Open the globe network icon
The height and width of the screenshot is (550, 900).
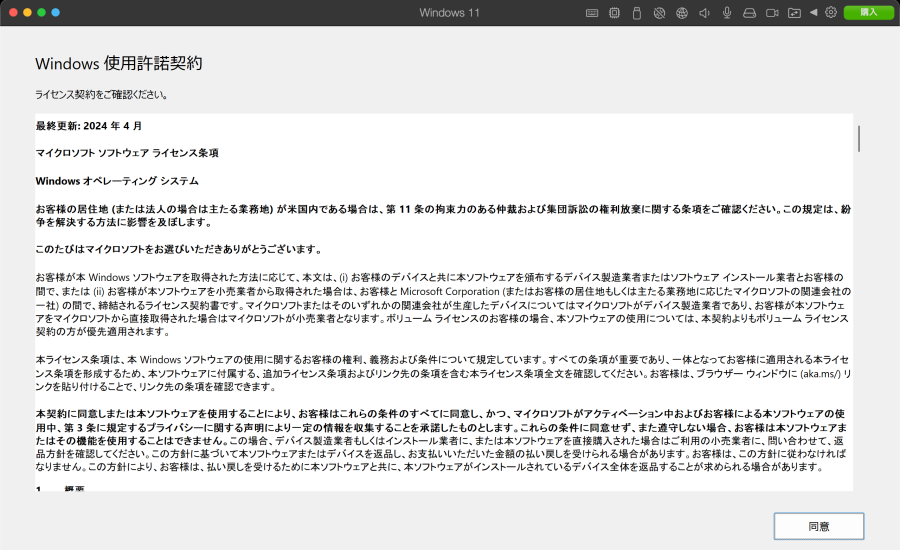[681, 13]
